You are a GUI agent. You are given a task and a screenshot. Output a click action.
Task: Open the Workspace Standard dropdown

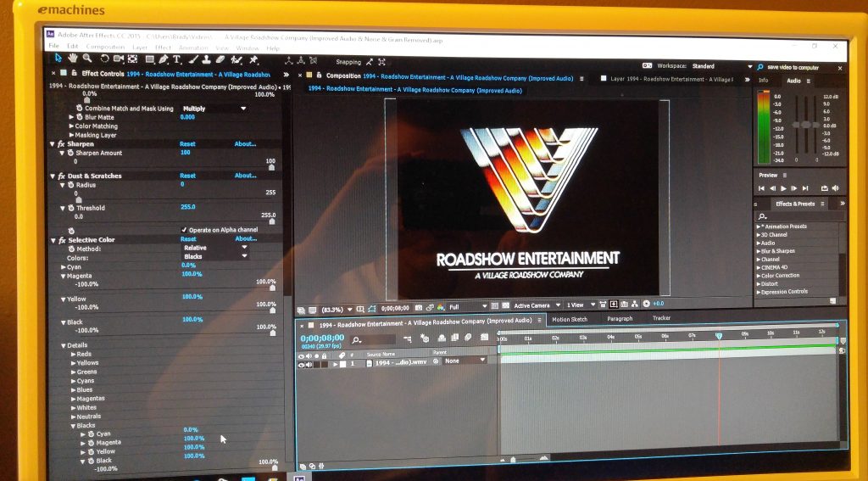[722, 66]
